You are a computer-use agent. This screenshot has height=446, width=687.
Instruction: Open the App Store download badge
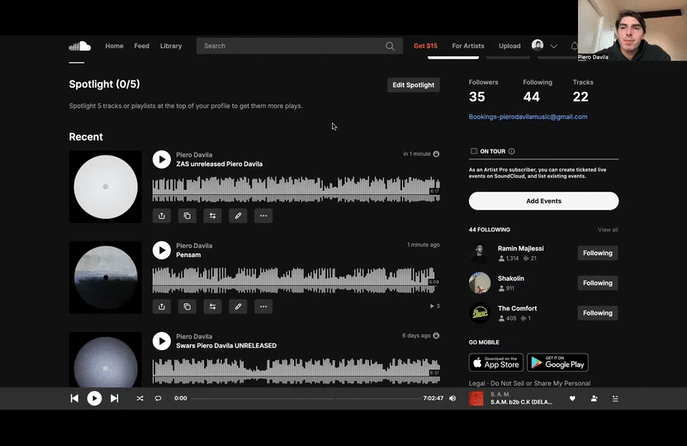(496, 363)
